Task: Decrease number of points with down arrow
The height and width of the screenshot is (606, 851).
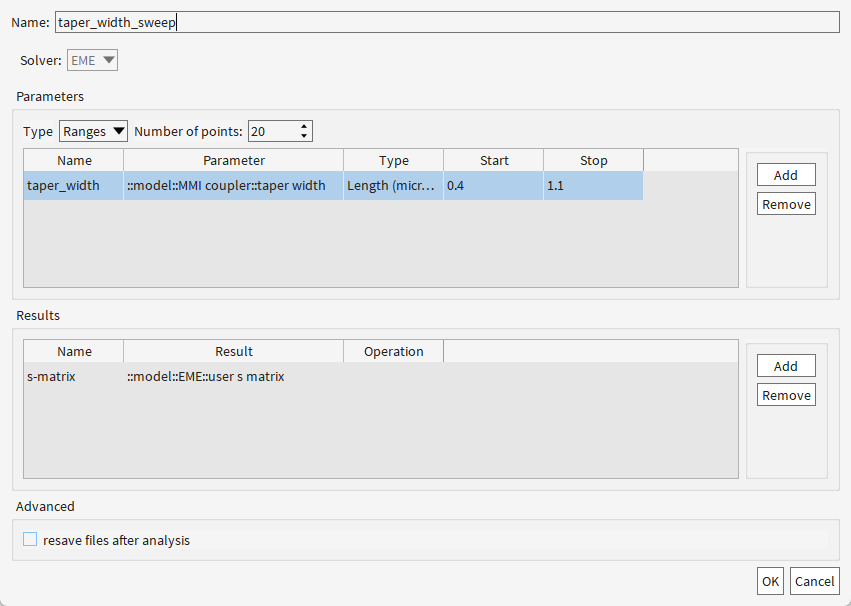Action: pyautogui.click(x=304, y=136)
